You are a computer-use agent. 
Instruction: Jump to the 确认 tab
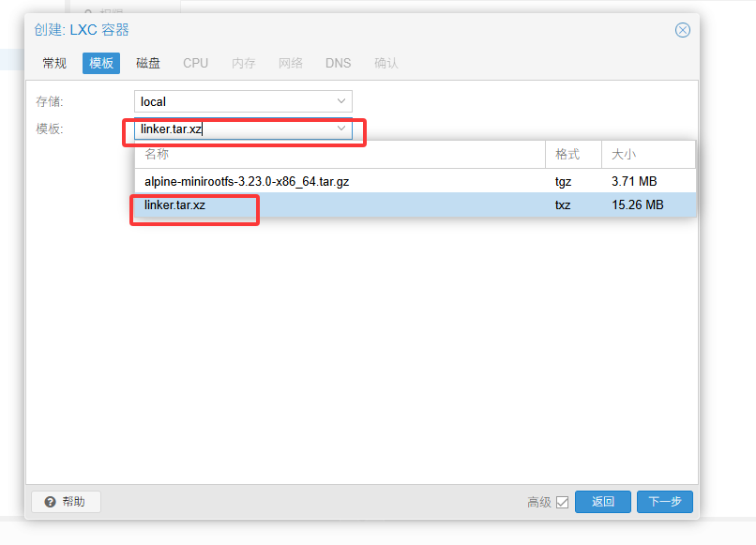386,63
